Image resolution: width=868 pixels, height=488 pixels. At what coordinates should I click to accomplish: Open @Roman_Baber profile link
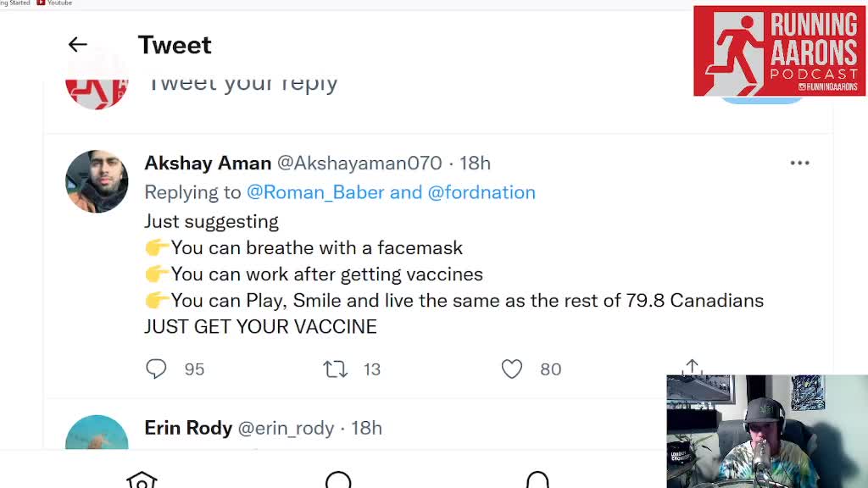tap(315, 192)
